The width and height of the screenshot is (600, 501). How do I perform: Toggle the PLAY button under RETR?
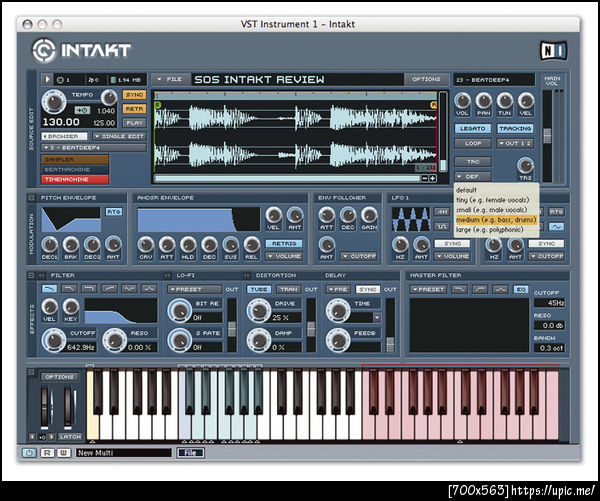(134, 123)
